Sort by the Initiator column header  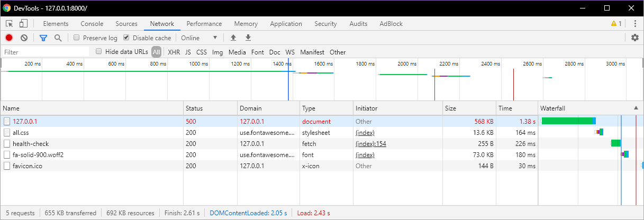point(398,108)
